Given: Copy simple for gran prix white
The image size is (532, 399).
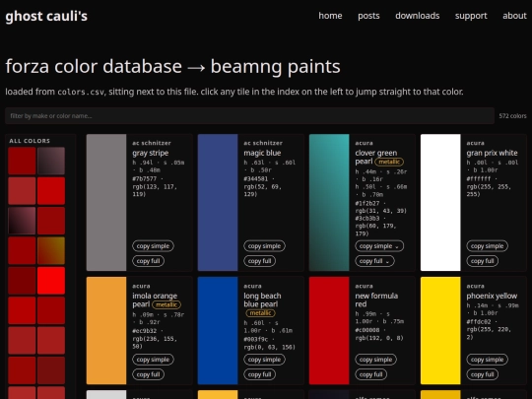Looking at the screenshot, I should (x=488, y=246).
